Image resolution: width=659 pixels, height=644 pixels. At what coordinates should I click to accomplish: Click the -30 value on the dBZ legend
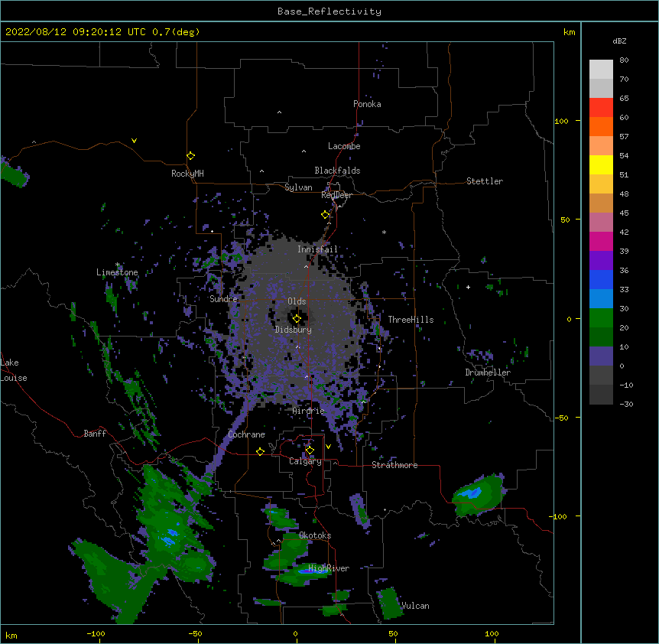click(626, 405)
